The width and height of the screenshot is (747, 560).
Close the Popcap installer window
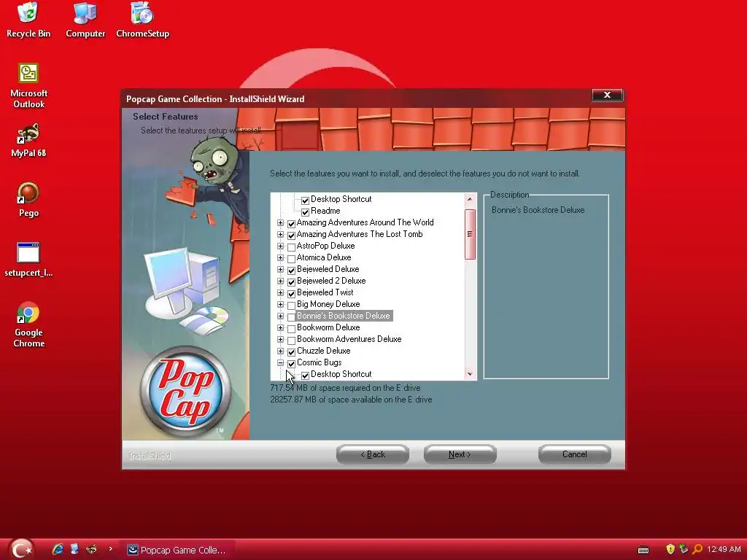pyautogui.click(x=607, y=95)
